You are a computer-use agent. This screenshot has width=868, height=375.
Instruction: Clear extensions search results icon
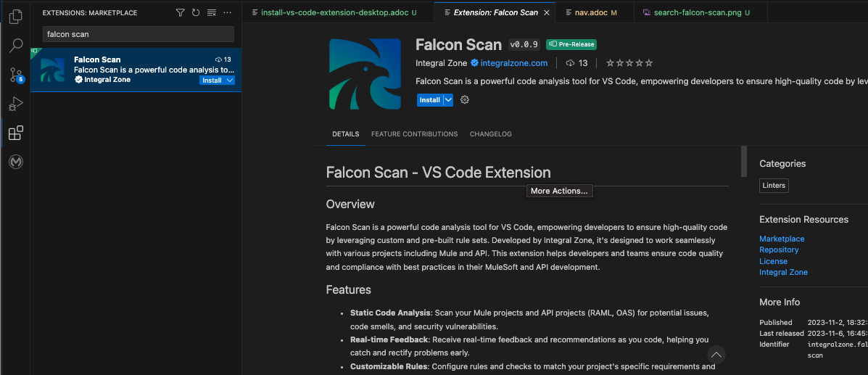coord(211,12)
